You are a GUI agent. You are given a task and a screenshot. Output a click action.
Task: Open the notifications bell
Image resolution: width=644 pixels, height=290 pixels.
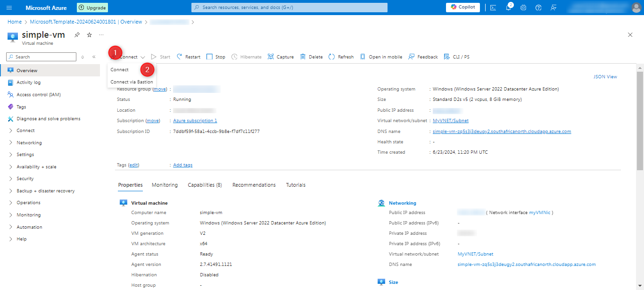(508, 8)
